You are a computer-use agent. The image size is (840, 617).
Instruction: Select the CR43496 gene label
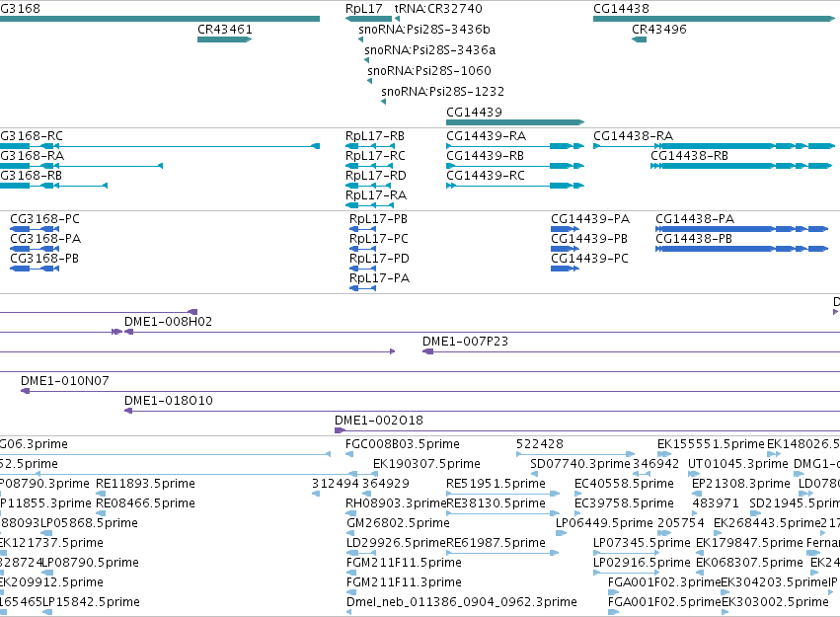[659, 30]
